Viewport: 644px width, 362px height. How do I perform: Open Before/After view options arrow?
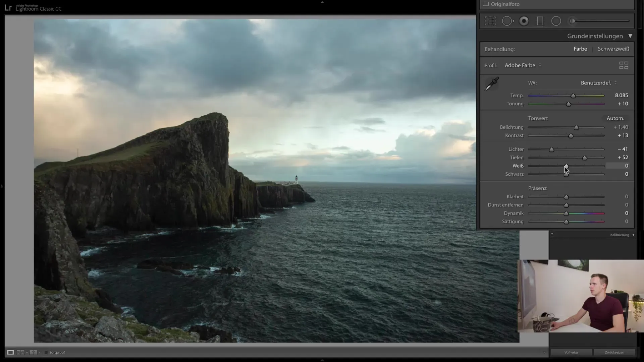click(40, 352)
